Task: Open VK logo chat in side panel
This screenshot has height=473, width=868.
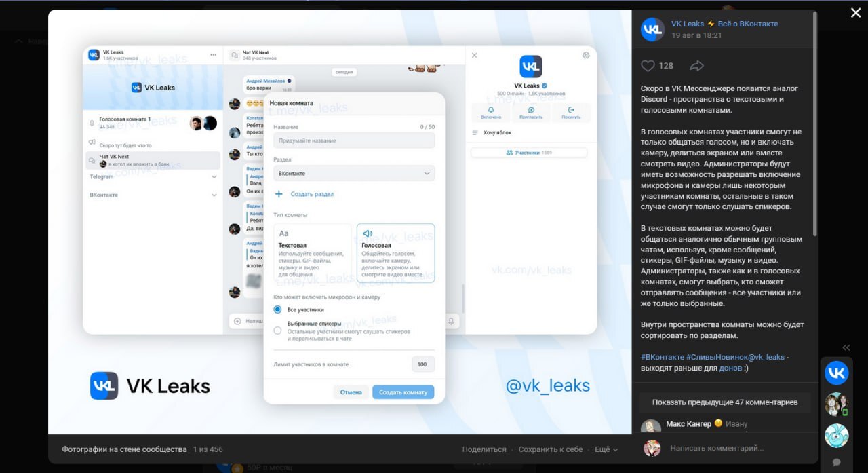Action: (836, 373)
